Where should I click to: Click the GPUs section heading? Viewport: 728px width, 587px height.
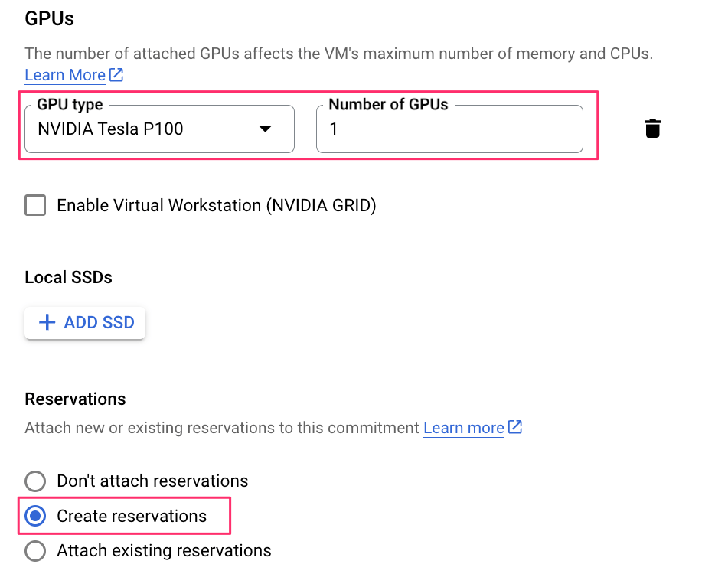click(x=48, y=18)
